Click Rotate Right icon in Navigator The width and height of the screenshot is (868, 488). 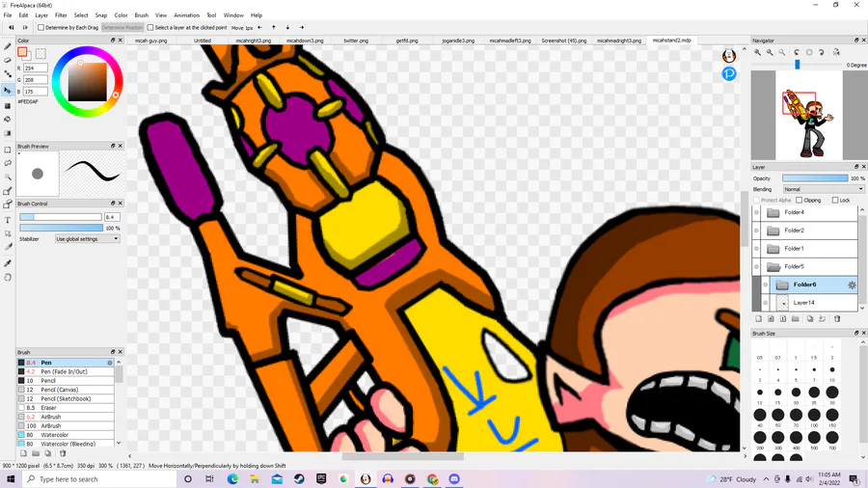[821, 52]
